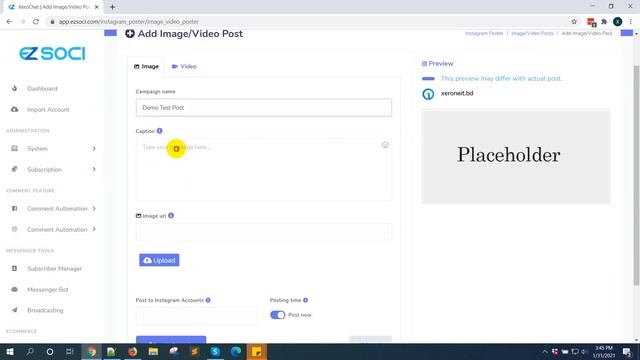
Task: Click the Posting time info icon
Action: pos(305,300)
